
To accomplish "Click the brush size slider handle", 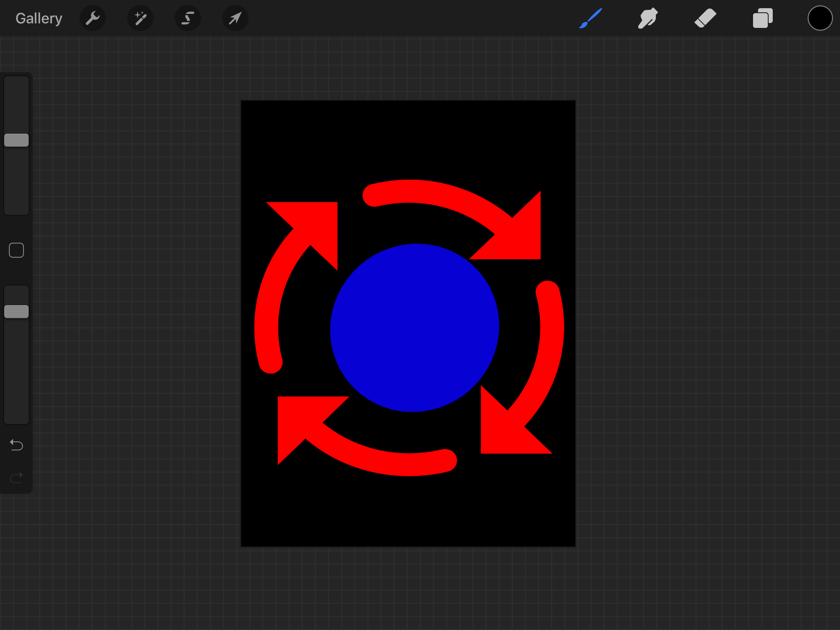I will pos(16,140).
